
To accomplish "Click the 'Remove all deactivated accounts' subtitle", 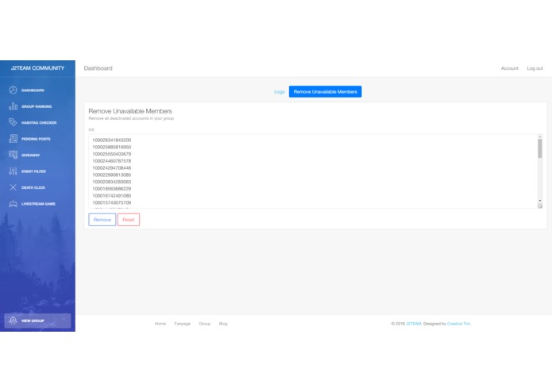I will pyautogui.click(x=131, y=118).
